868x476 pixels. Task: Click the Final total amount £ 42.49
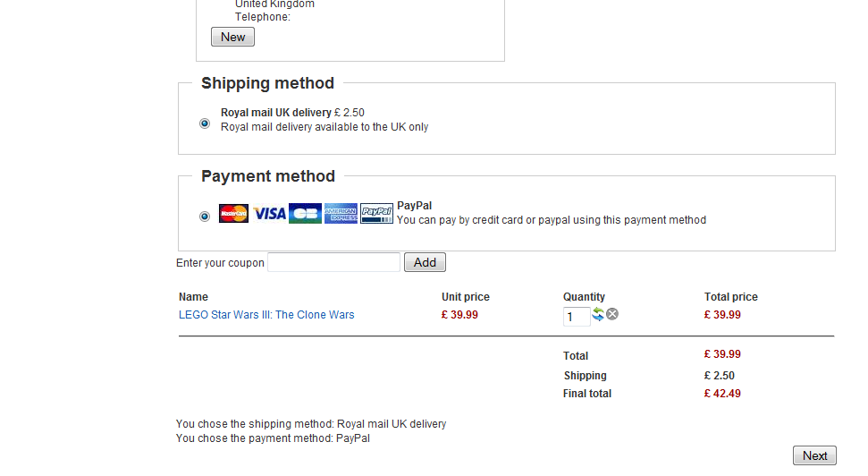(722, 394)
